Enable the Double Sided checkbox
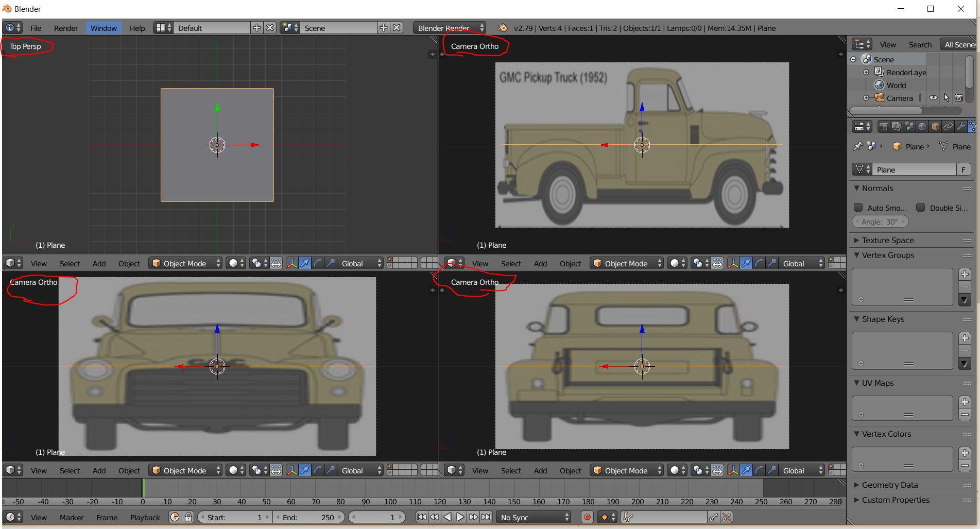The width and height of the screenshot is (980, 529). [x=921, y=208]
